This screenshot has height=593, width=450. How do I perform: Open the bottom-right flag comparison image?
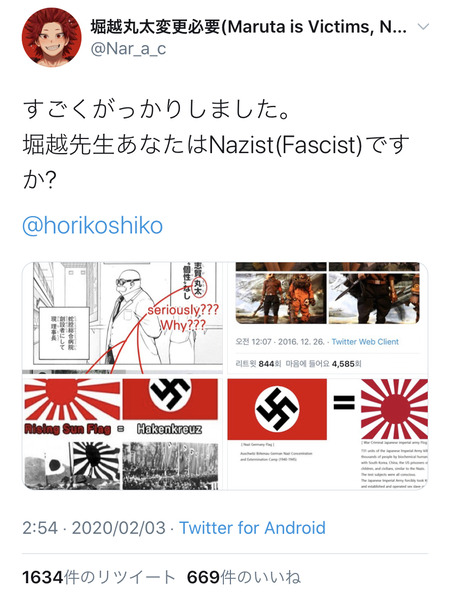[x=328, y=433]
